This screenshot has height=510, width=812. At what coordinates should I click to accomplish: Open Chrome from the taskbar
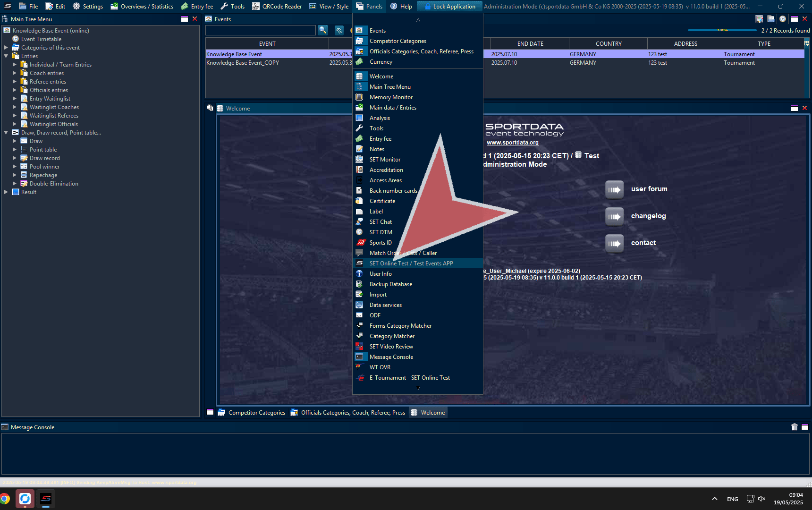point(5,499)
